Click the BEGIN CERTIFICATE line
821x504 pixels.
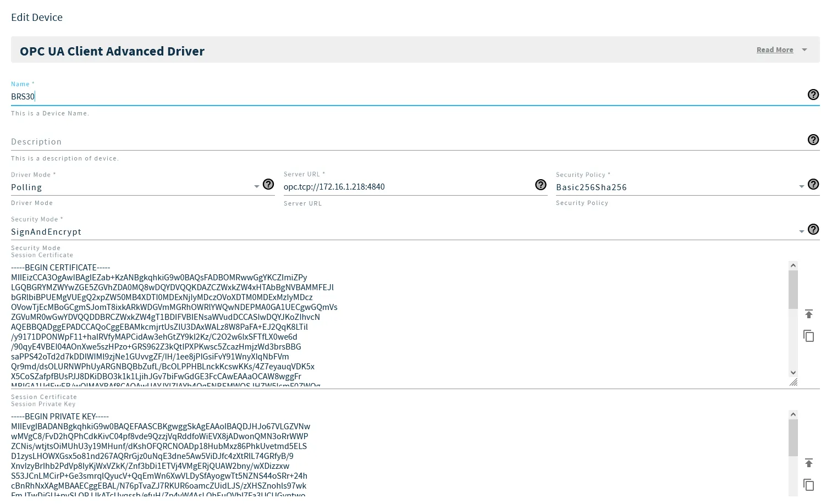(60, 268)
